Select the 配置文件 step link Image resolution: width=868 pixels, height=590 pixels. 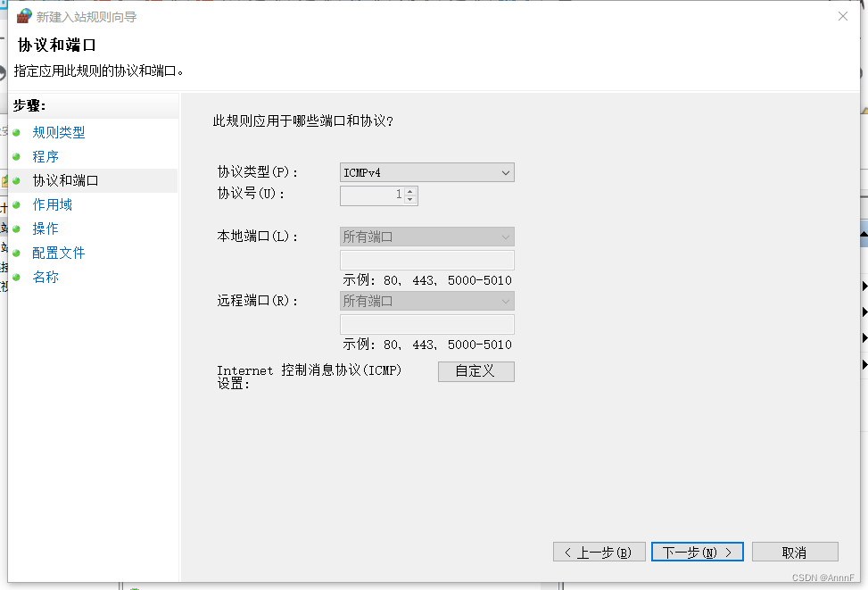58,253
